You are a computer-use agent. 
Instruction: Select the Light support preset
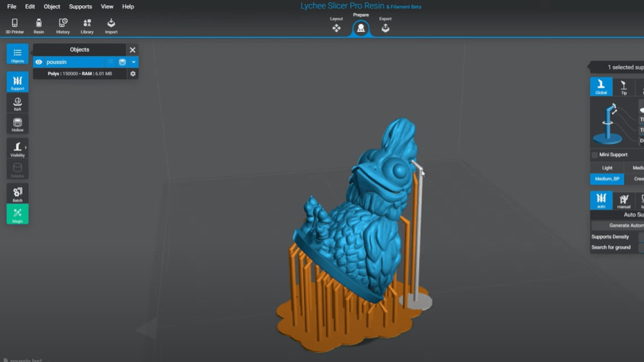coord(607,168)
